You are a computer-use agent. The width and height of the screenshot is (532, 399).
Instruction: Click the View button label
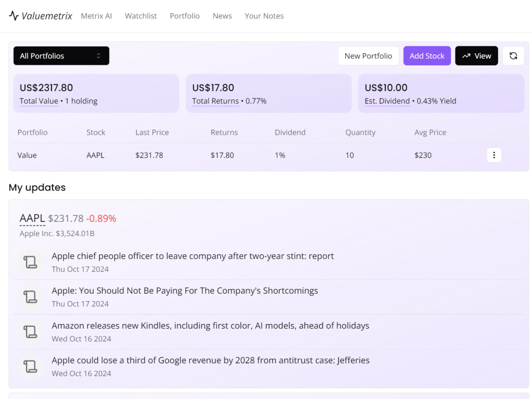(x=483, y=56)
